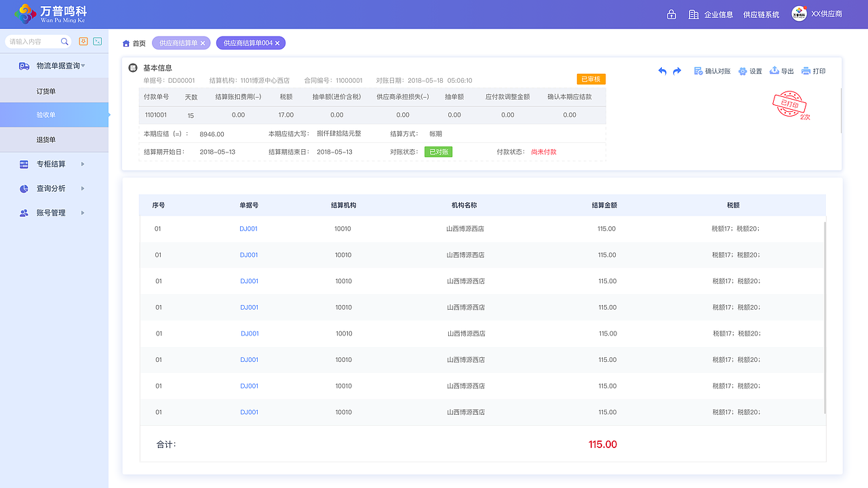
Task: Click the truck icon for 物流单据查询
Action: point(24,66)
